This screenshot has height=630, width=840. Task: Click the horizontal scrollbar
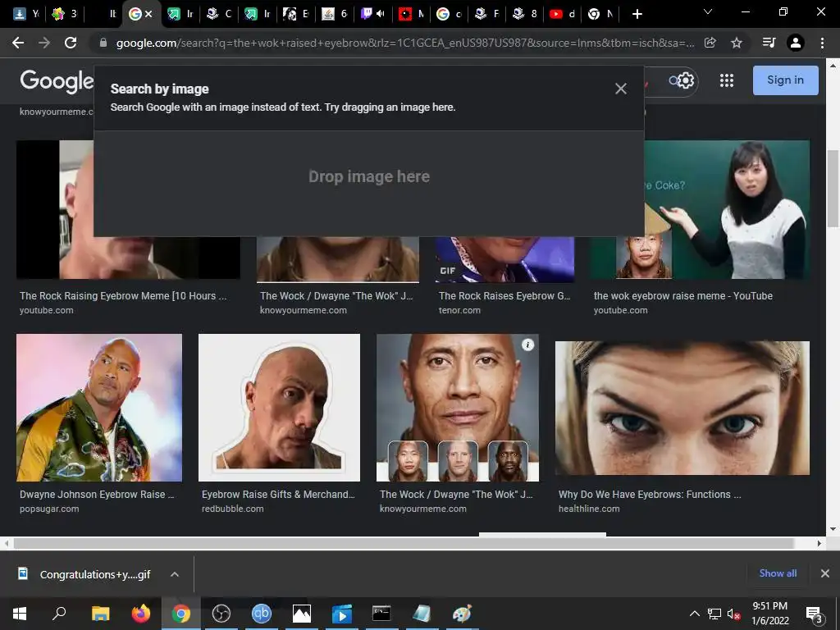click(404, 543)
